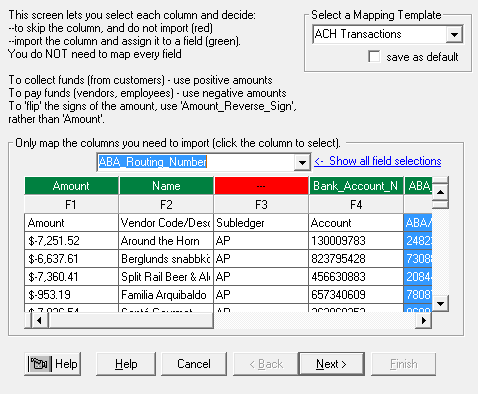The width and height of the screenshot is (478, 394).
Task: Click highlighted ABA cell starting '7808'
Action: tap(418, 295)
